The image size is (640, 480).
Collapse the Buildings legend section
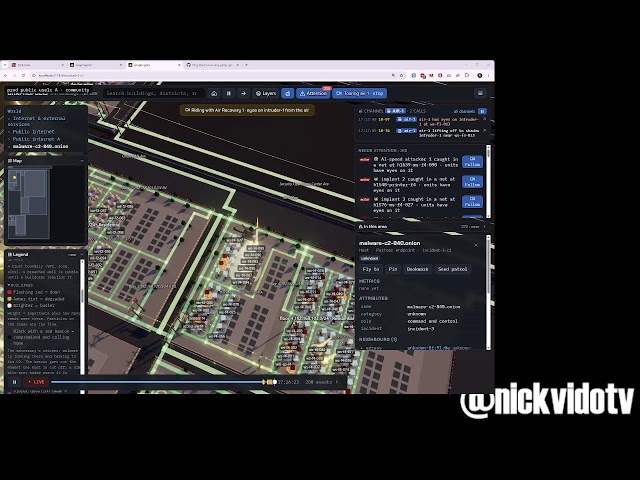(x=20, y=285)
